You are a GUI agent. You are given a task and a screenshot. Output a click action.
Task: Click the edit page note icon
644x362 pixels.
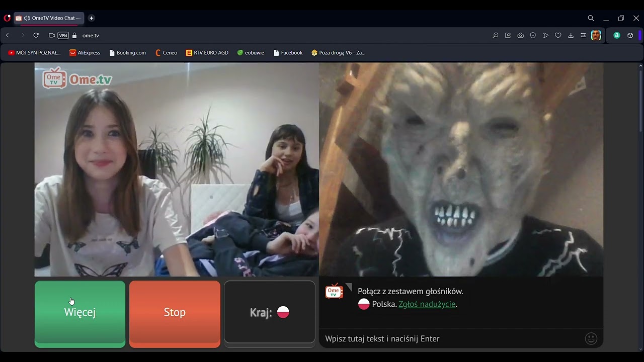(x=508, y=36)
